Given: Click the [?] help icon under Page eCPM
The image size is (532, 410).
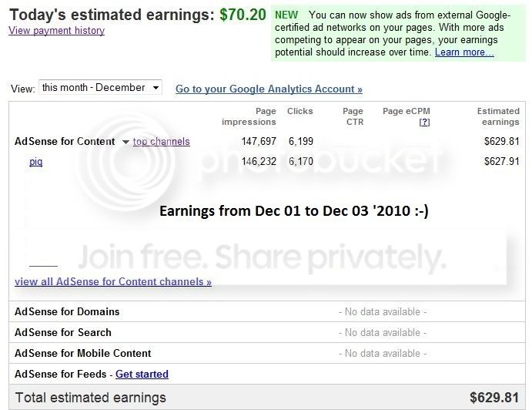Looking at the screenshot, I should [x=423, y=123].
